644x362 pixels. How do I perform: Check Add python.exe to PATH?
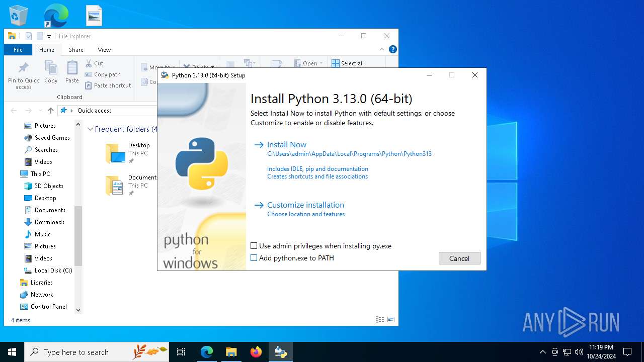[x=254, y=258]
